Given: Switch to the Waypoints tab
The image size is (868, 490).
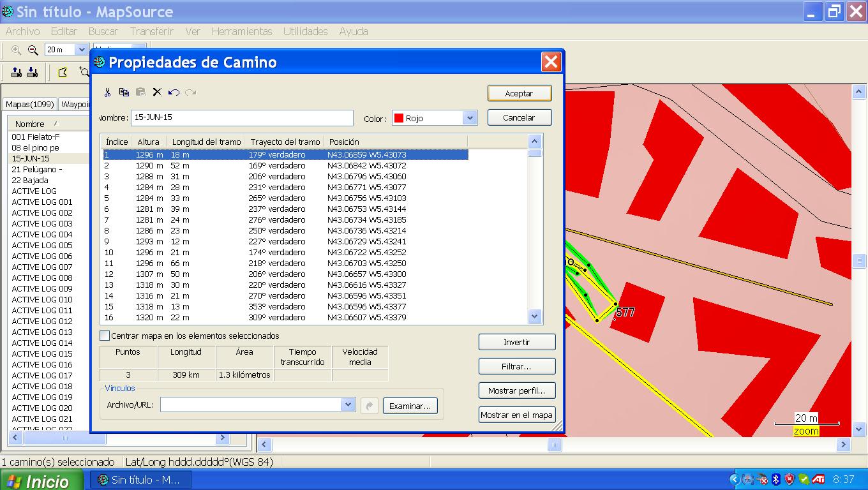Looking at the screenshot, I should pos(75,103).
